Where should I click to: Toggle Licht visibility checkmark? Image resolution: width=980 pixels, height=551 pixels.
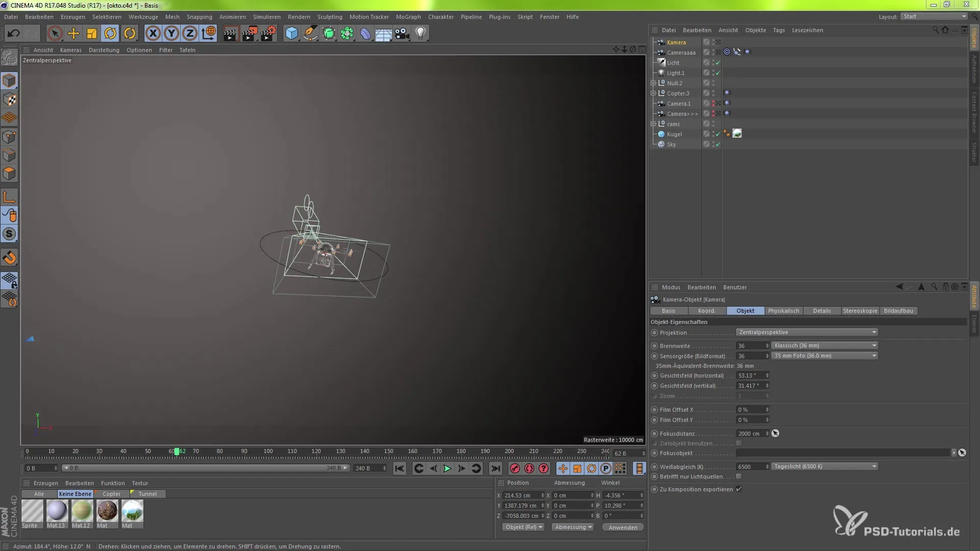(x=718, y=63)
